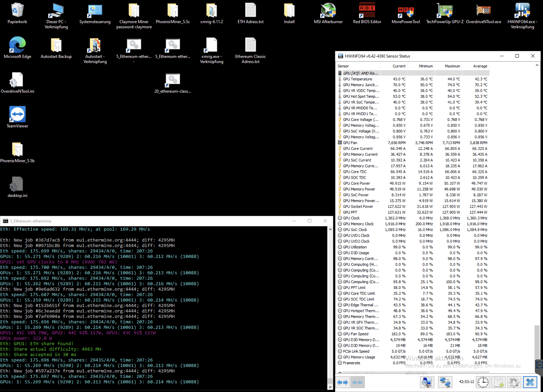
Task: Click the Minimum column header
Action: coord(421,66)
